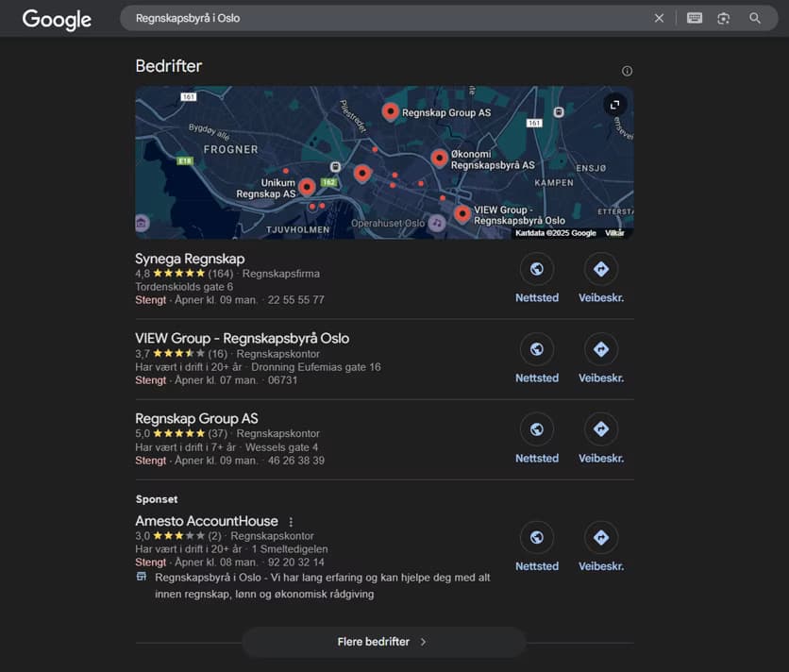Visit Amesto AccountHouse website
The width and height of the screenshot is (789, 672).
536,538
